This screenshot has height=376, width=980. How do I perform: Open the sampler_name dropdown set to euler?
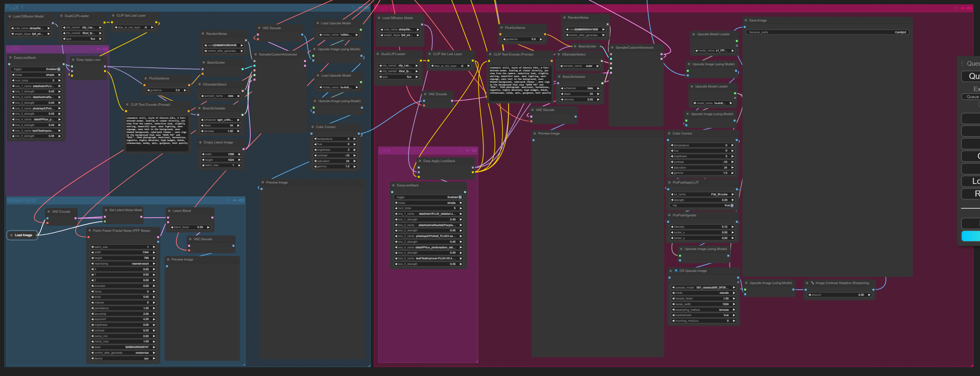coord(580,66)
